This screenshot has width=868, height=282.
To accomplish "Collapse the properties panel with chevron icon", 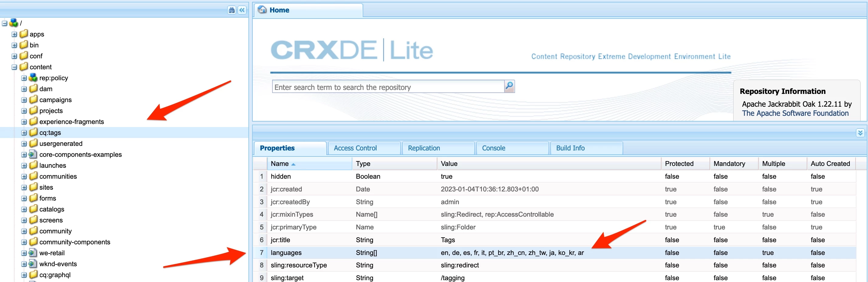I will click(x=860, y=132).
